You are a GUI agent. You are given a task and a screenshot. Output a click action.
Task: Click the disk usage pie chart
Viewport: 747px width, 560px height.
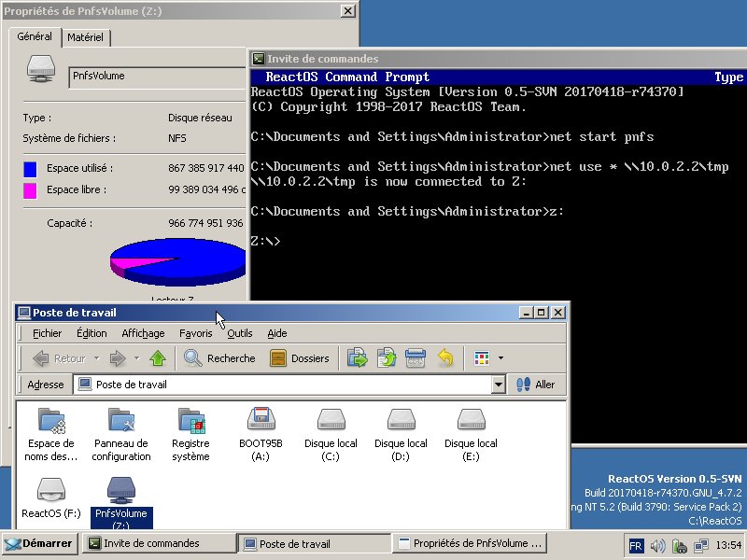(177, 262)
